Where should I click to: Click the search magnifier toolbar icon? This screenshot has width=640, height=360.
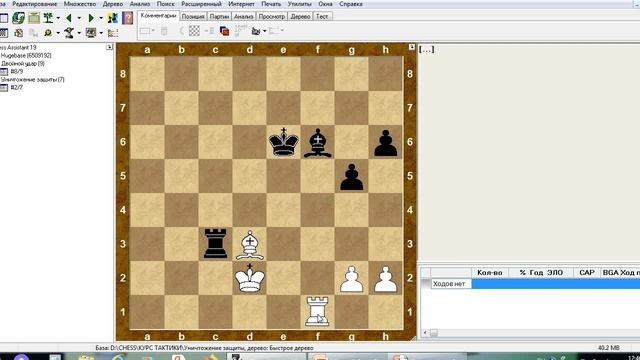[48, 33]
